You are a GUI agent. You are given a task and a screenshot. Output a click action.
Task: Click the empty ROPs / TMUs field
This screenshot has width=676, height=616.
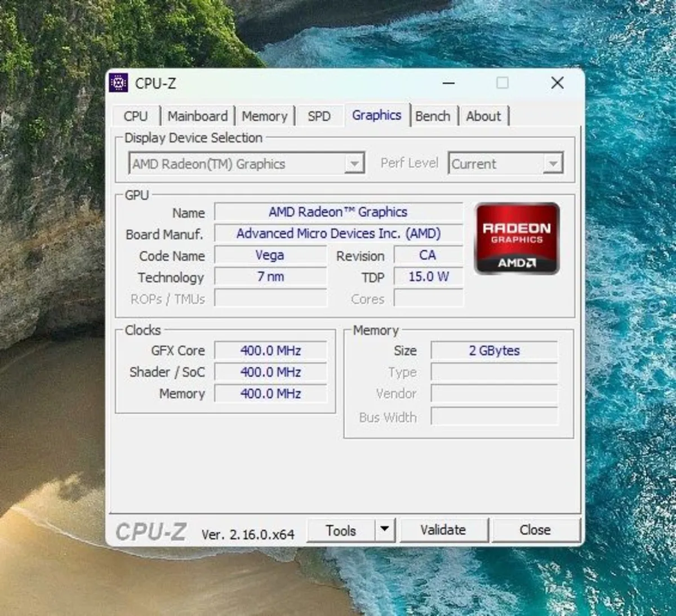pos(270,298)
